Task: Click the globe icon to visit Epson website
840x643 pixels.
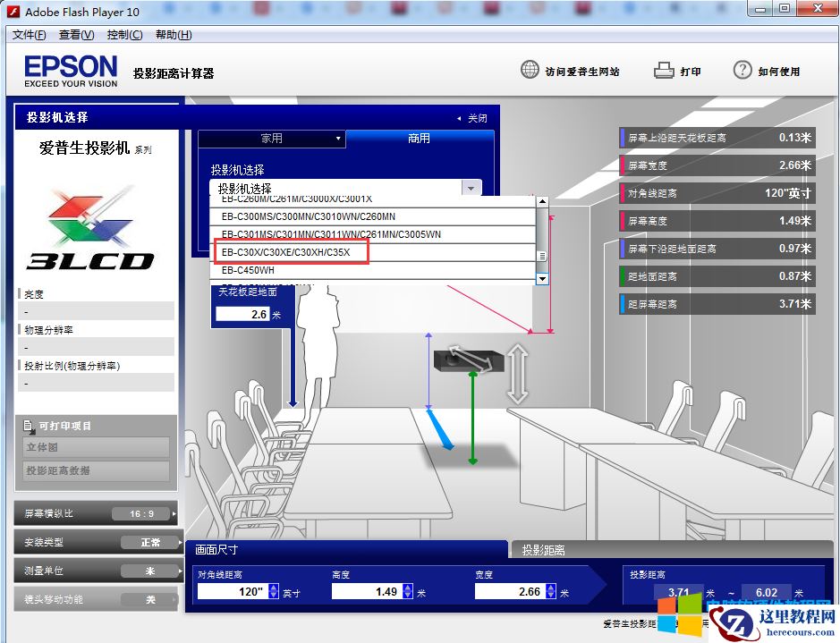Action: pos(530,69)
